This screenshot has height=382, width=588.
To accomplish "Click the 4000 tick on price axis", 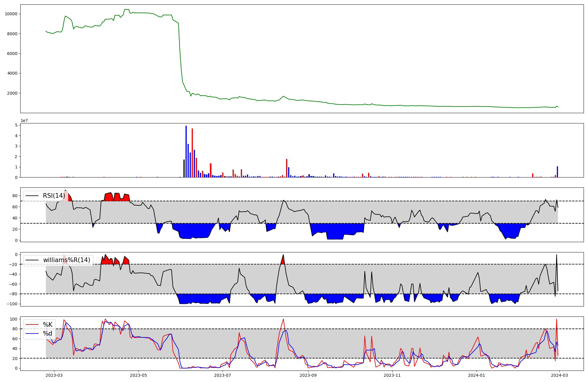I will click(x=12, y=73).
